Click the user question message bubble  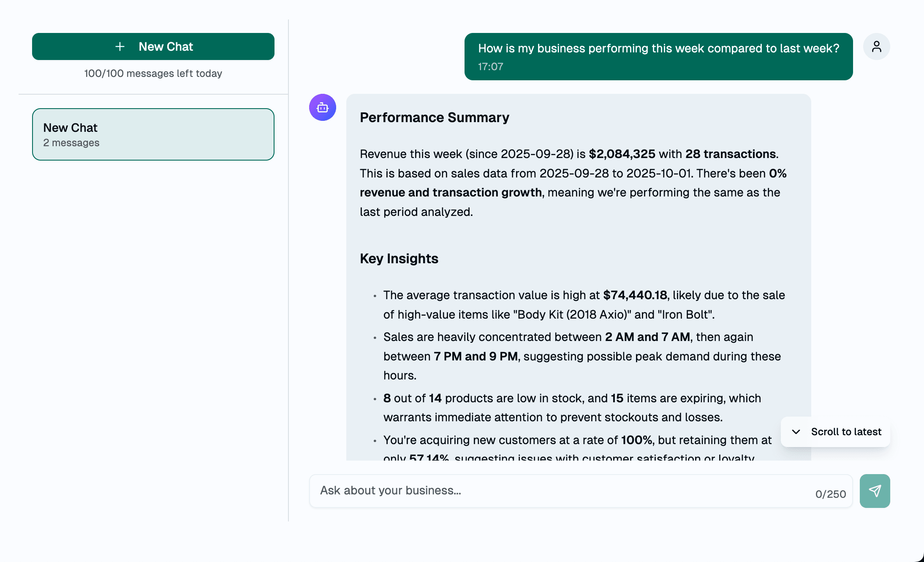click(x=658, y=57)
